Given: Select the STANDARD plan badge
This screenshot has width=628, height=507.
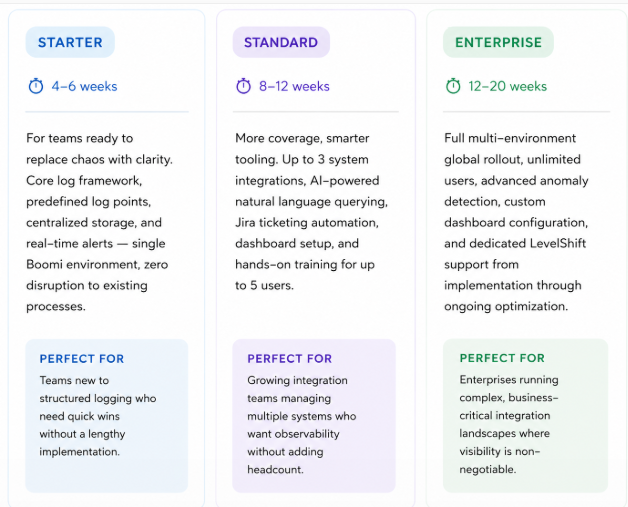Looking at the screenshot, I should (281, 42).
